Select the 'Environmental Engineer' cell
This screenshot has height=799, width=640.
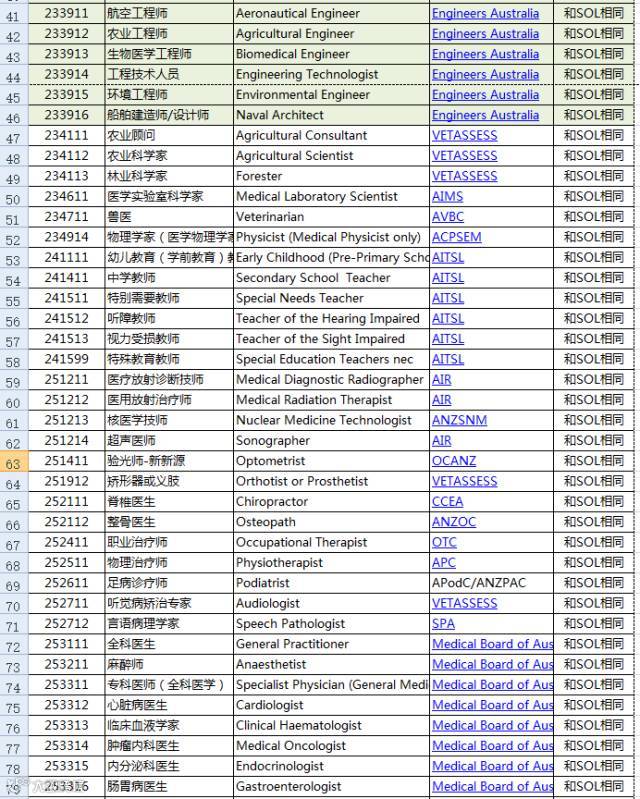[x=331, y=95]
